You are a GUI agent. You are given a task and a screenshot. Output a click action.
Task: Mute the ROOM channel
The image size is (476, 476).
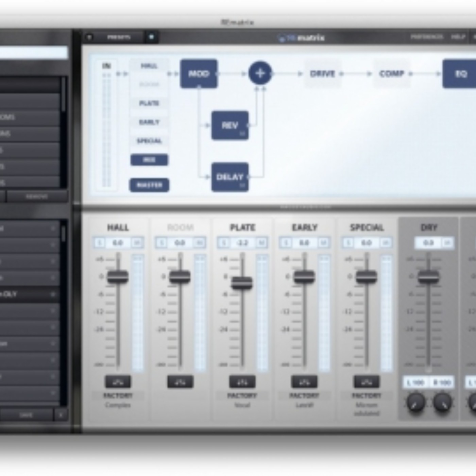199,242
